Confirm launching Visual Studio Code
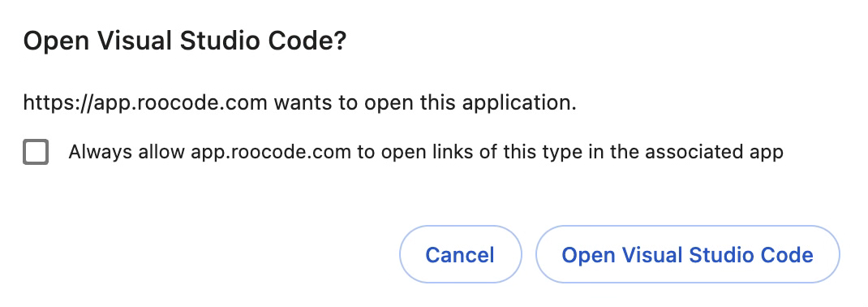The height and width of the screenshot is (307, 868). (688, 254)
